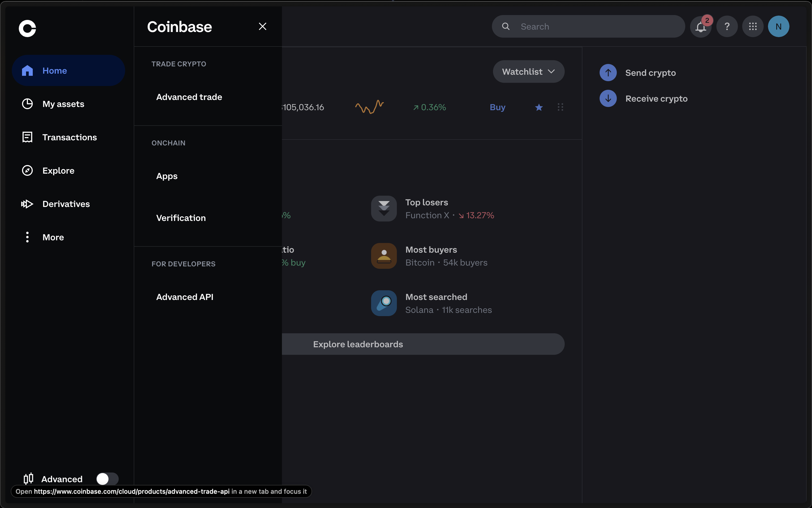
Task: Click the Receive crypto arrow icon
Action: click(x=608, y=98)
